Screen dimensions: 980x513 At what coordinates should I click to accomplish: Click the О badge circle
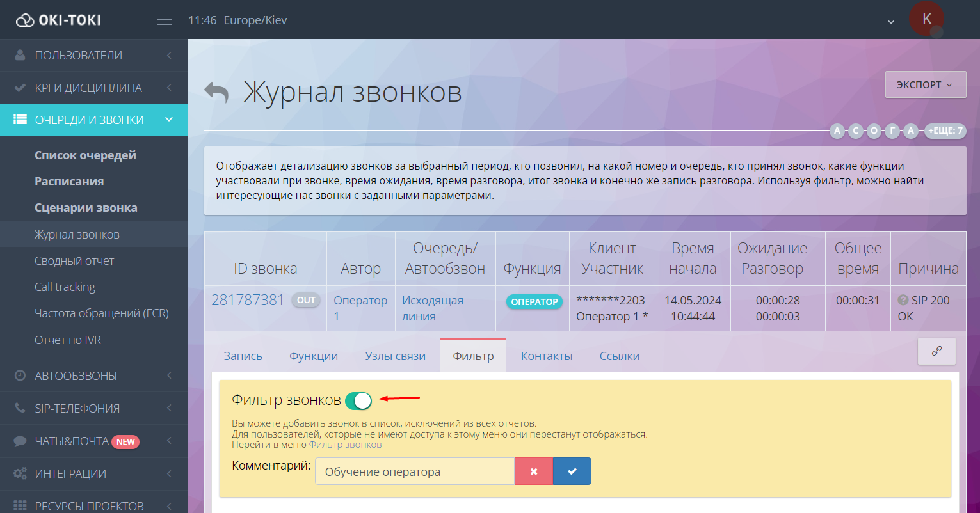coord(874,131)
